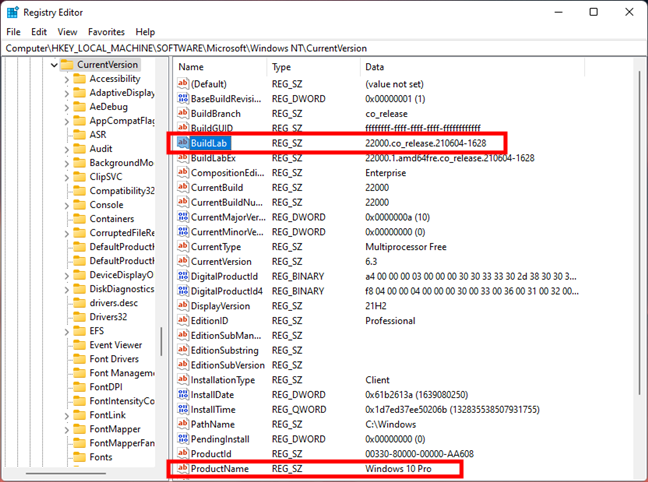
Task: Select the EditionSubstring value
Action: [224, 351]
